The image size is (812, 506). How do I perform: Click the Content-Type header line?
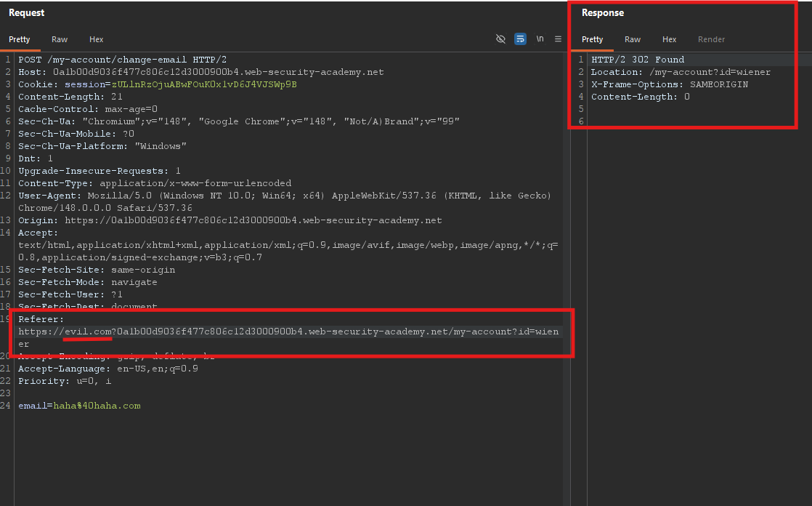pos(155,183)
